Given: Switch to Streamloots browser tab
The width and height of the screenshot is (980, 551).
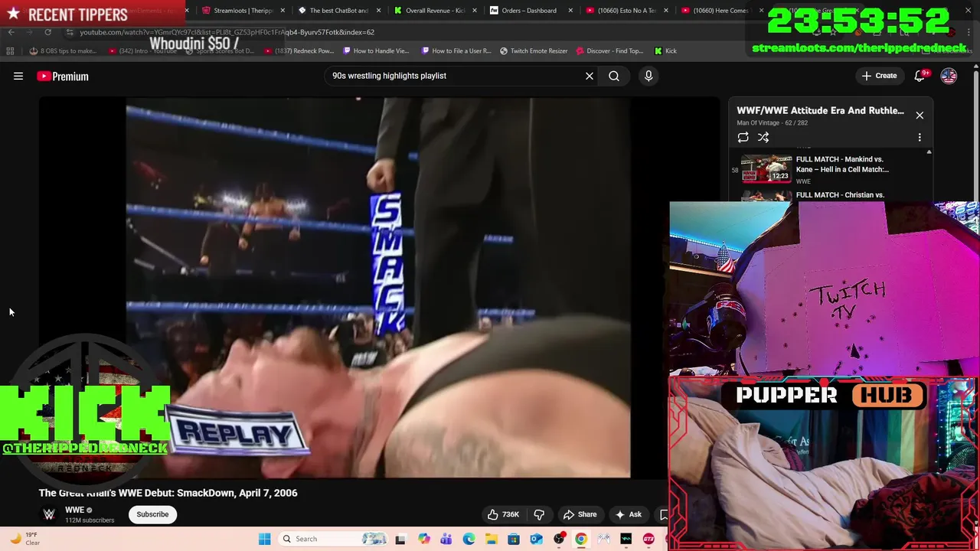Looking at the screenshot, I should pyautogui.click(x=243, y=11).
